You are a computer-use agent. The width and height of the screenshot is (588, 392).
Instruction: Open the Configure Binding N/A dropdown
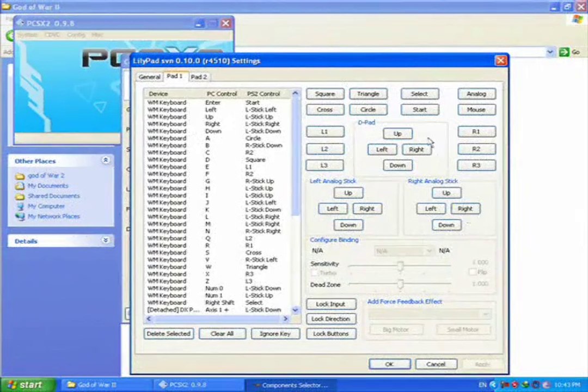404,251
